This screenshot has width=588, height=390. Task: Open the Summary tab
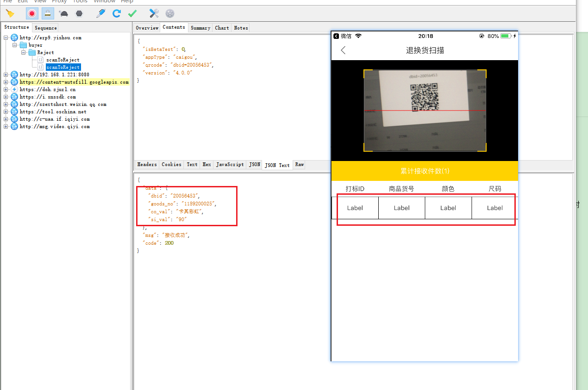[x=200, y=28]
